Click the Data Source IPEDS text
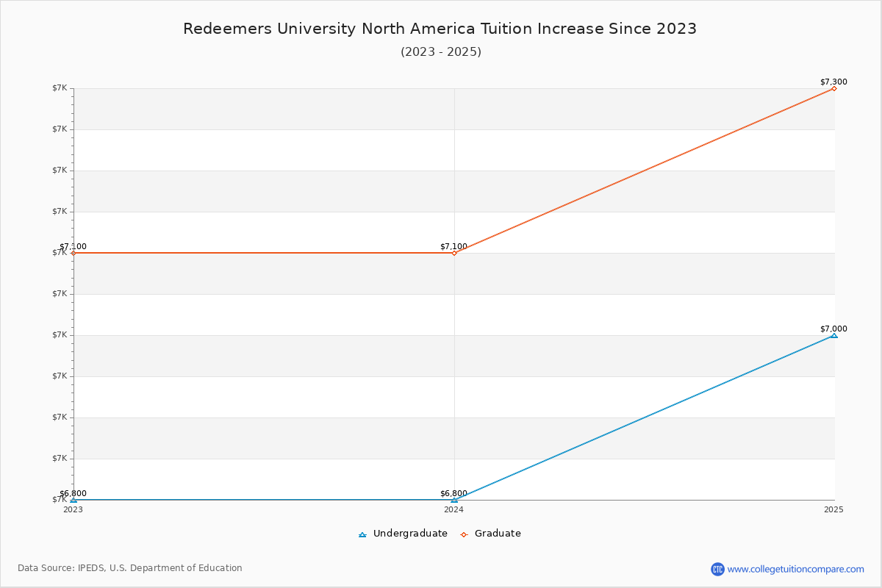This screenshot has height=588, width=882. [130, 568]
